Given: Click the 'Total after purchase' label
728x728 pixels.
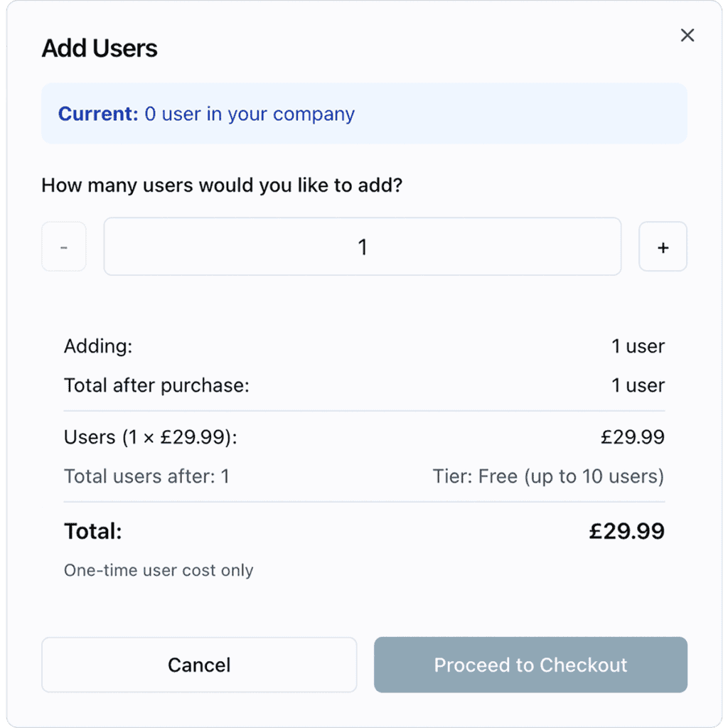Looking at the screenshot, I should pyautogui.click(x=156, y=385).
